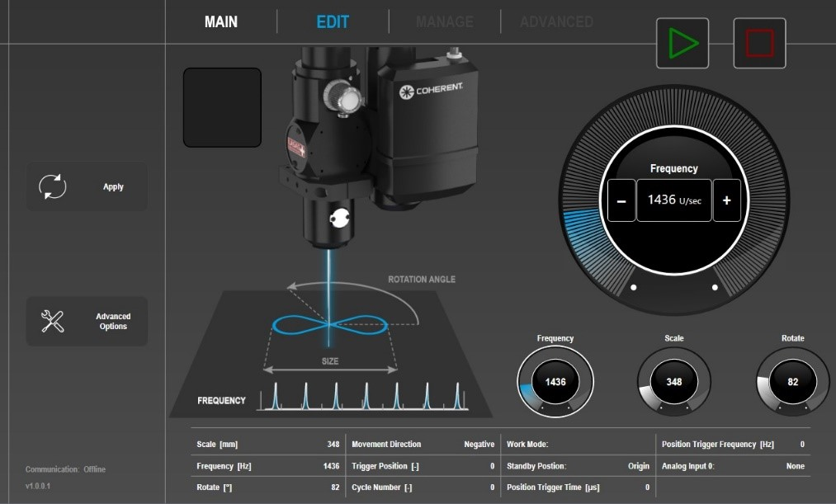836x504 pixels.
Task: Open the MANAGE tab
Action: [x=444, y=22]
